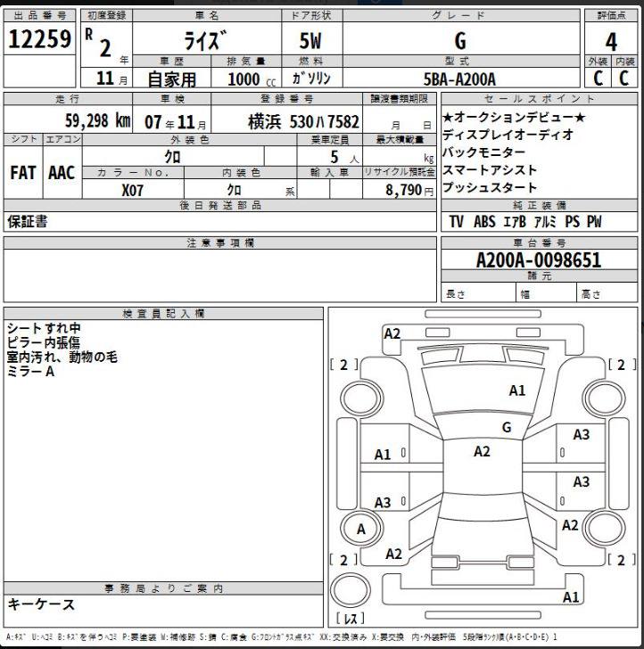Viewport: 644px width, 649px height.
Task: Click the damage code legend line
Action: (x=282, y=637)
